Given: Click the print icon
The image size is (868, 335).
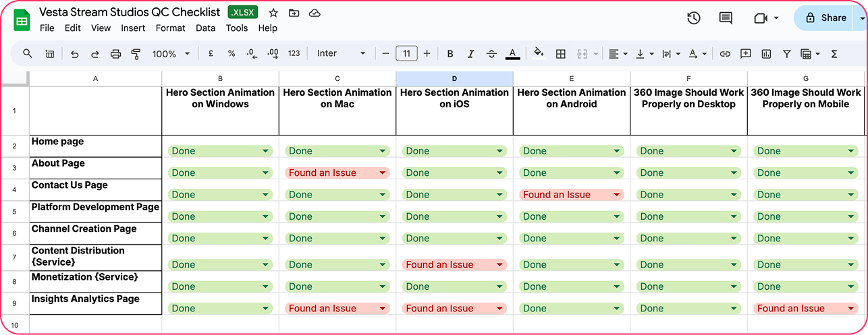Looking at the screenshot, I should 115,54.
